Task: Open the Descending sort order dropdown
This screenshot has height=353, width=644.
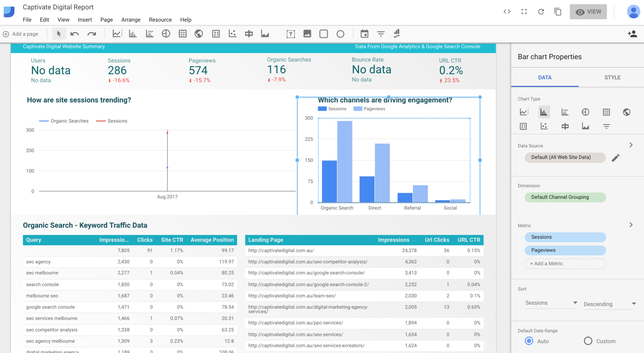Action: [610, 304]
